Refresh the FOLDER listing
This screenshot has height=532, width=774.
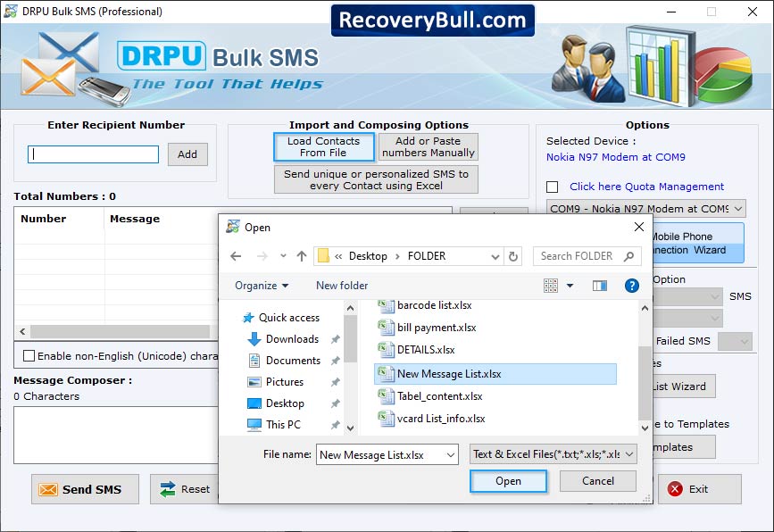513,256
